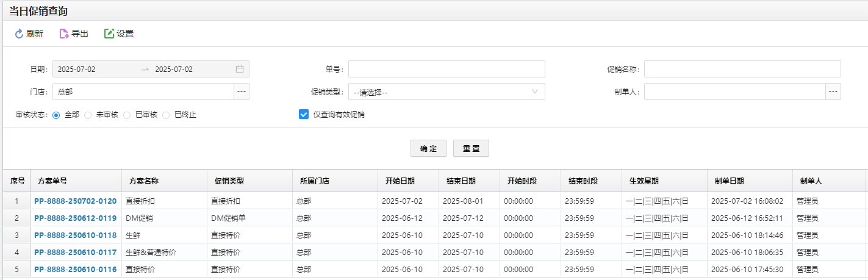Expand the 促销类型 dropdown

tap(447, 92)
